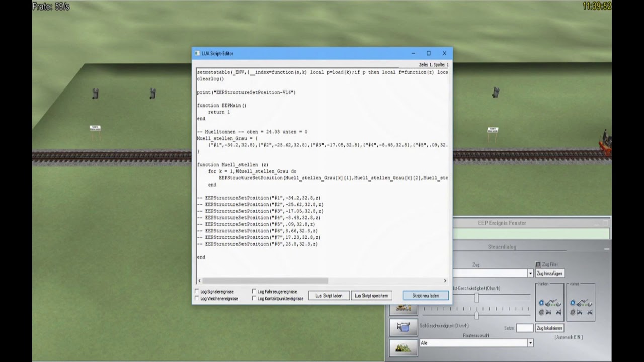Image resolution: width=644 pixels, height=362 pixels.
Task: Click the green event log area
Action: coord(531,234)
